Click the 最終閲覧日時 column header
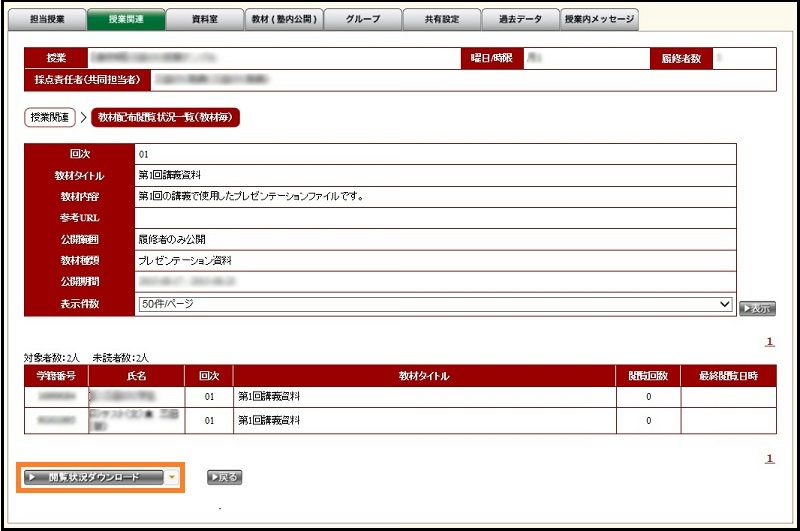Screen dimensions: 800x531 [x=728, y=376]
